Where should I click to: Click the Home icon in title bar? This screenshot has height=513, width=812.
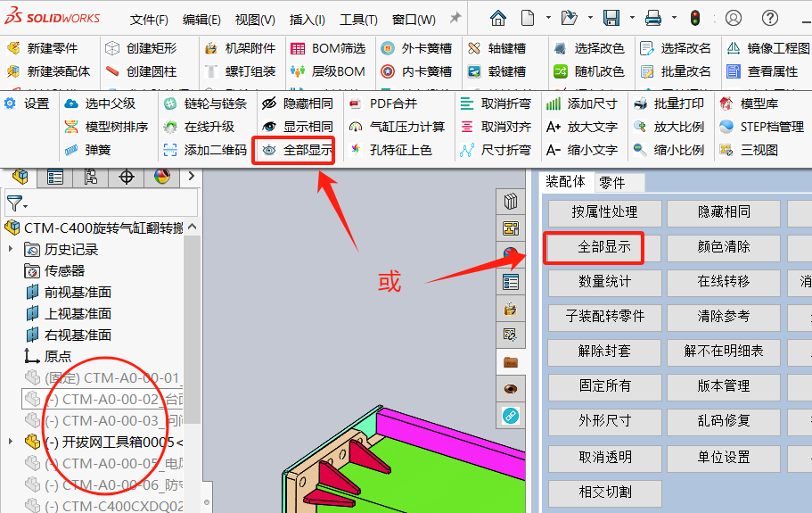point(498,18)
